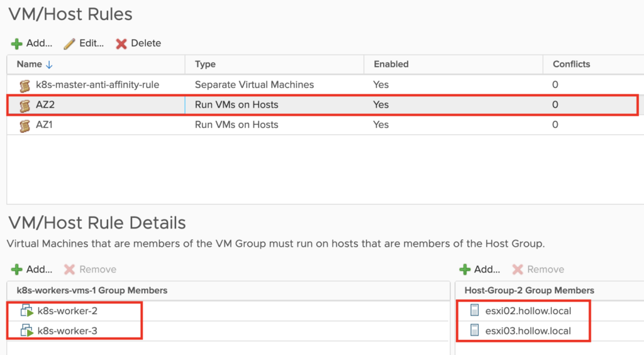Add a member to k8s-workers-vms-1 group
The height and width of the screenshot is (355, 644).
click(32, 269)
